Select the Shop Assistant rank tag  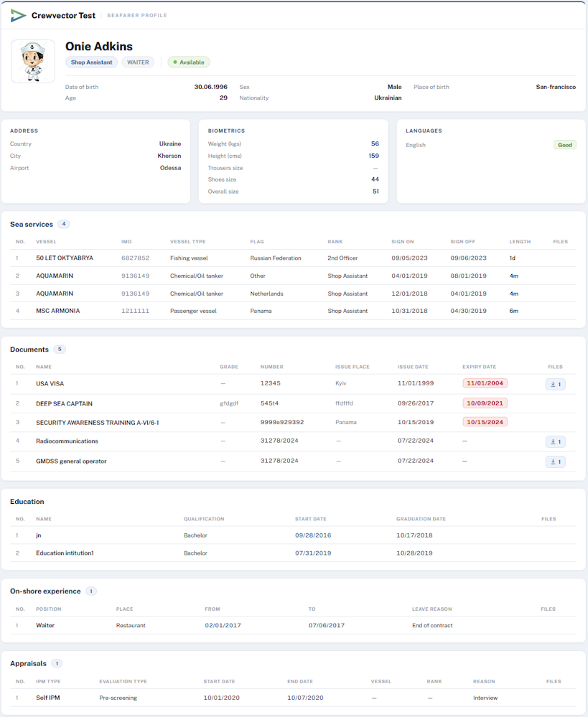click(91, 62)
